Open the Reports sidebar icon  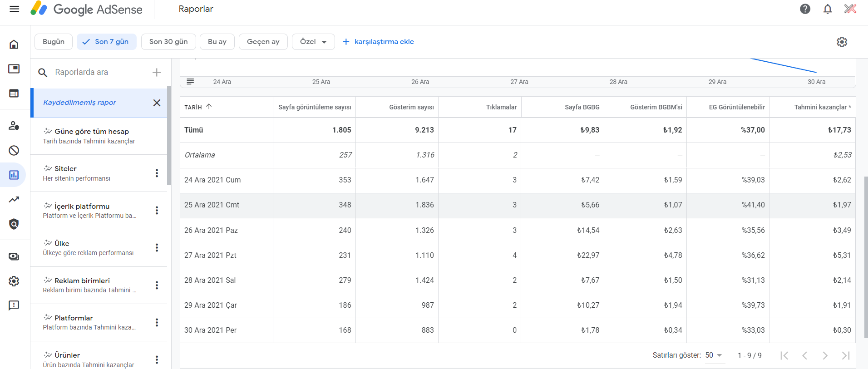(14, 175)
